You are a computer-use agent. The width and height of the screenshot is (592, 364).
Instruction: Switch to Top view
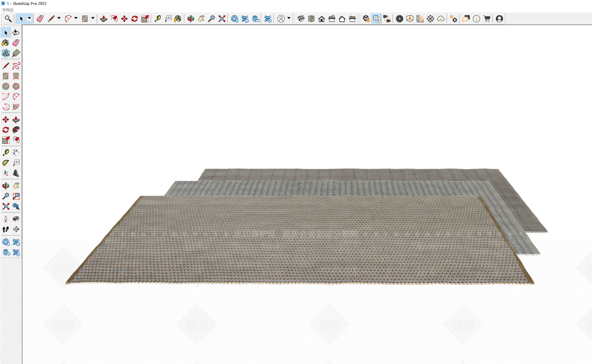(311, 18)
